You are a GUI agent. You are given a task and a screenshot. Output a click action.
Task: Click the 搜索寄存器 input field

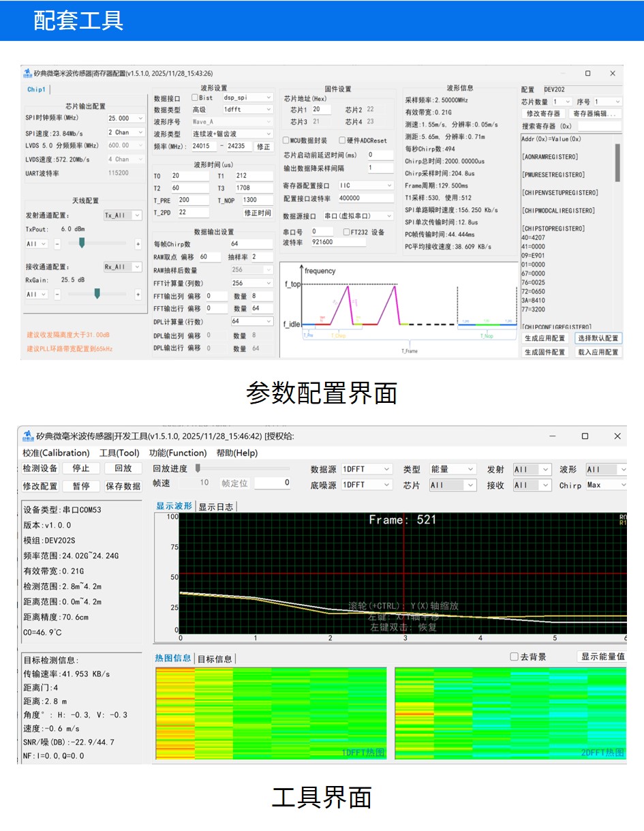[598, 126]
